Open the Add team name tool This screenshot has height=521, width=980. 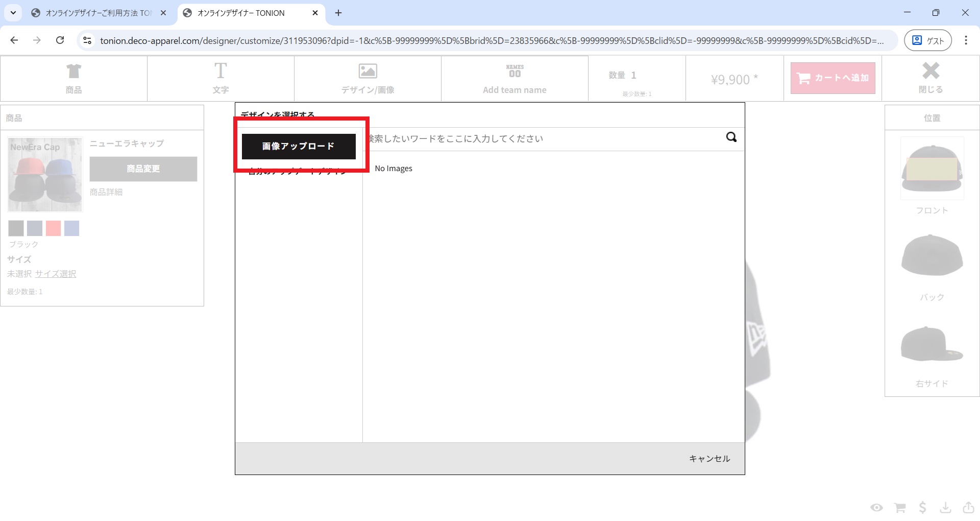point(514,79)
